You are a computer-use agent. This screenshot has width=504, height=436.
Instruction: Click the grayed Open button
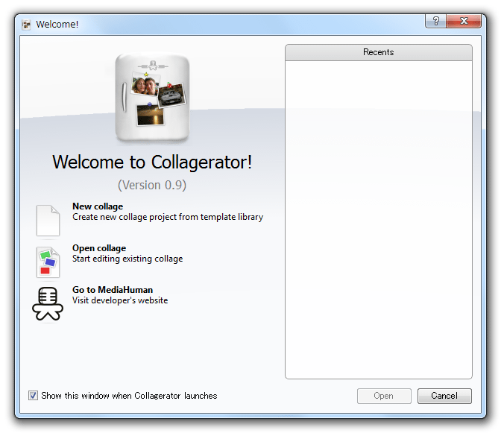pos(384,396)
